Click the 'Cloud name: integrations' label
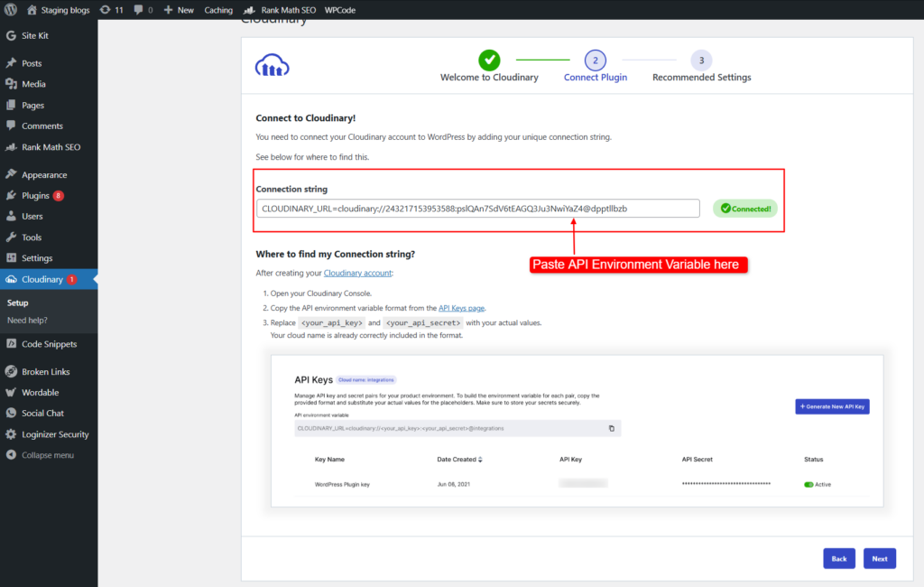The width and height of the screenshot is (924, 587). (366, 380)
